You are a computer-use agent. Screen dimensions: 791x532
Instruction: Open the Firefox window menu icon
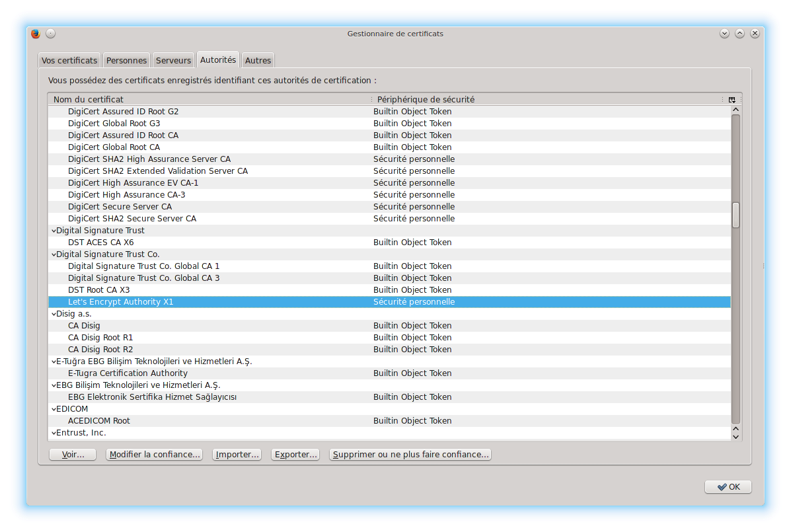point(35,34)
